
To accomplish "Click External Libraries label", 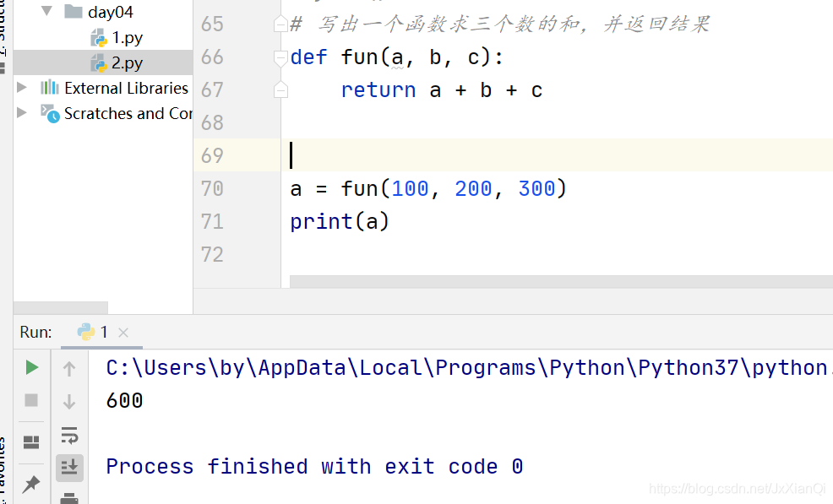I will point(126,88).
